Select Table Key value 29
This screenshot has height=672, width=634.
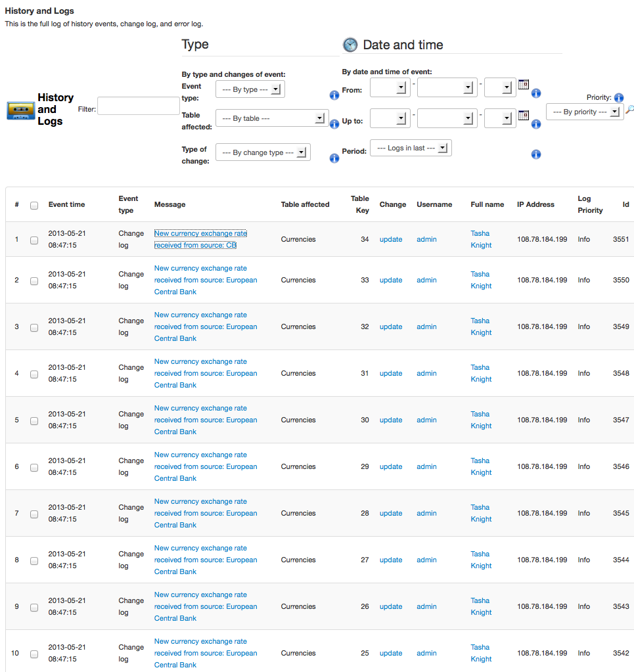[365, 466]
